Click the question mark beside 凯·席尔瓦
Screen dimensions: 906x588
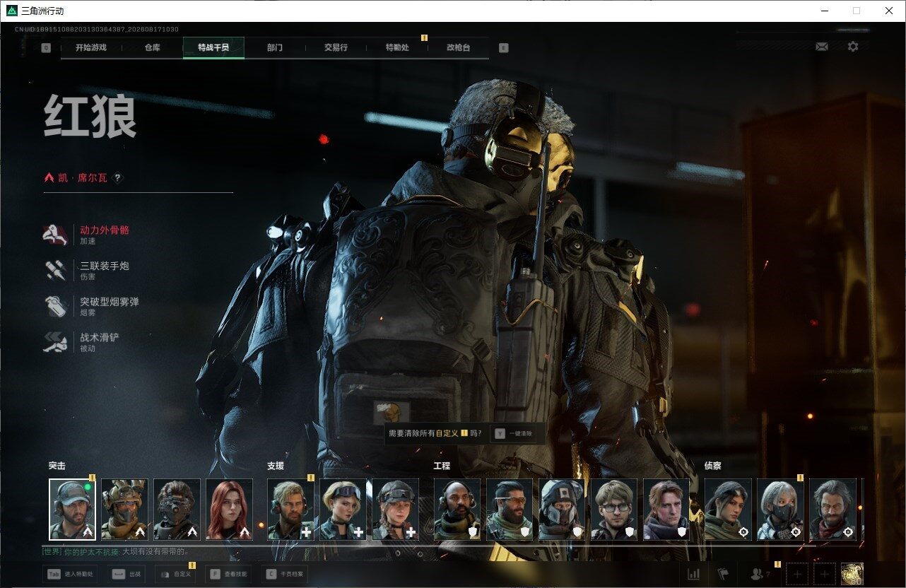point(118,178)
